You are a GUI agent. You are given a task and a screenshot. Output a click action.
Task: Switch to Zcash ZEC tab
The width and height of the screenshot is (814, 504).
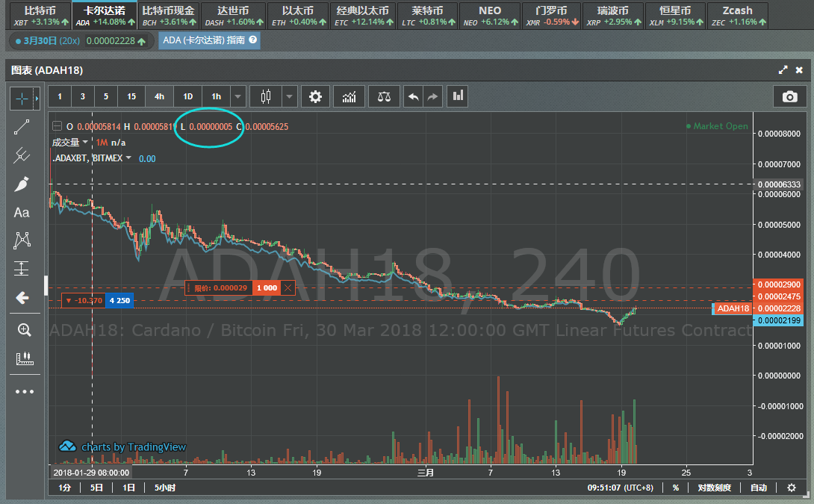click(x=738, y=16)
